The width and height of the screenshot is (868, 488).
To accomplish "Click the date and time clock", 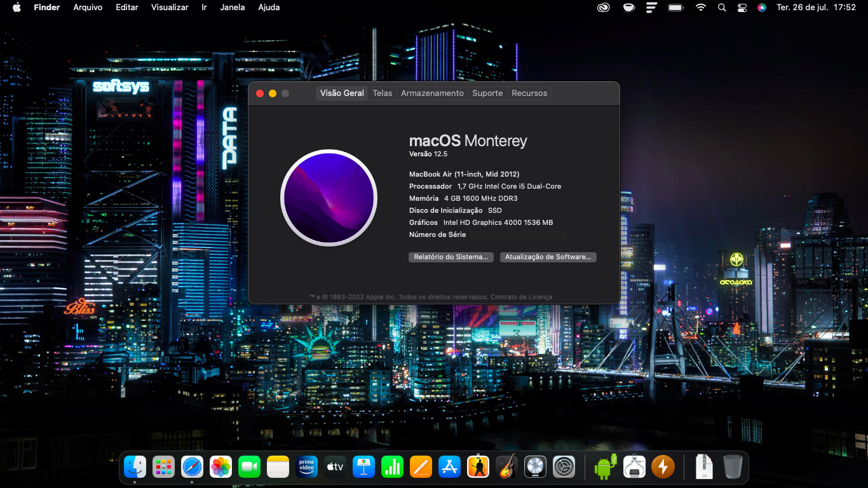I will tap(817, 8).
